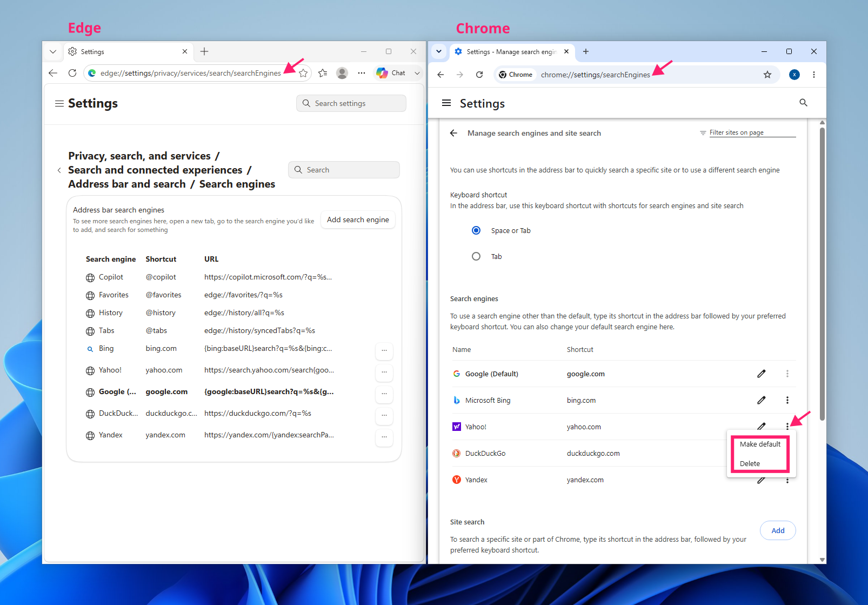The height and width of the screenshot is (605, 868).
Task: Close the Chrome settings tab
Action: coord(566,52)
